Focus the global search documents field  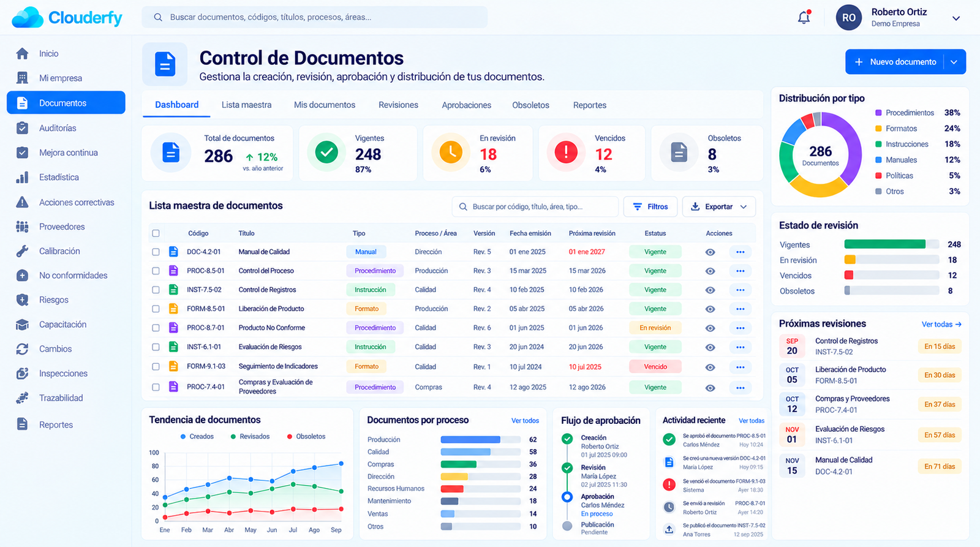[315, 17]
